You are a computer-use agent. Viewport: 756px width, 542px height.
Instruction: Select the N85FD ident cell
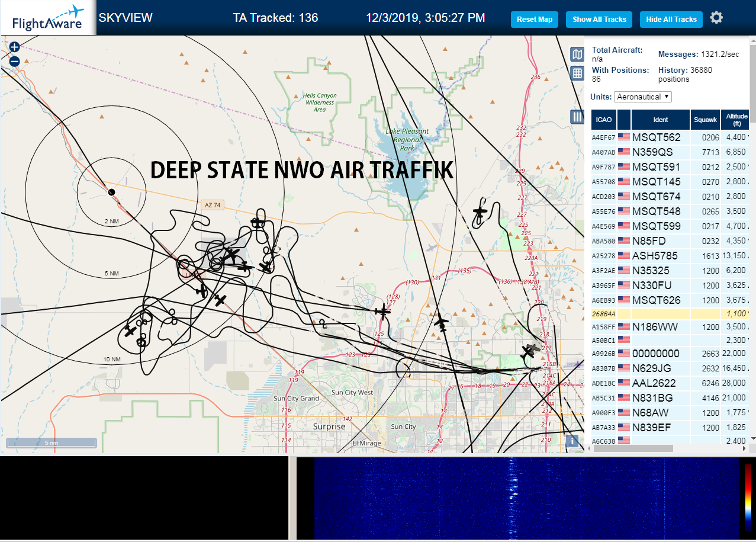661,241
